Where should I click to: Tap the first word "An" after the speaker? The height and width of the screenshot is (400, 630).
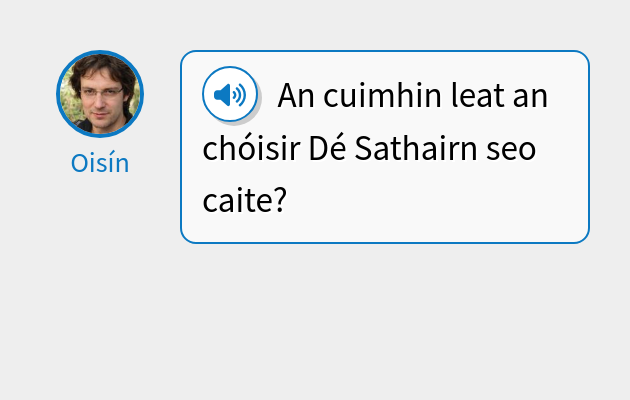[x=296, y=97]
